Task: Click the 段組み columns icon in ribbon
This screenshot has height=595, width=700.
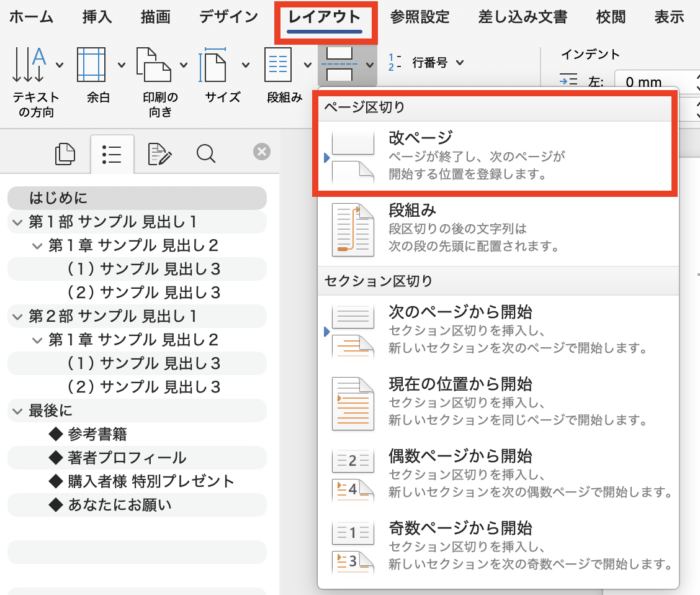Action: (x=278, y=65)
